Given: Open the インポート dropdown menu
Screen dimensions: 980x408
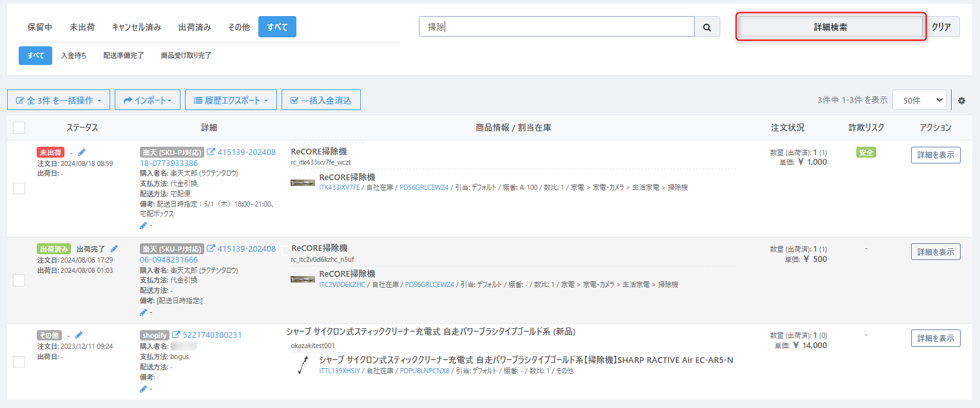Looking at the screenshot, I should click(148, 100).
